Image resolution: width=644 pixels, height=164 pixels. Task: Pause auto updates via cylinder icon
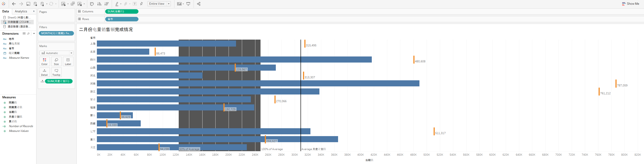click(42, 4)
